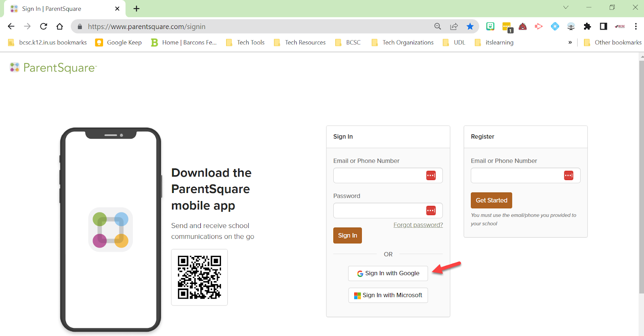Open the BCSC profile avatar
644x336 pixels.
coord(620,27)
